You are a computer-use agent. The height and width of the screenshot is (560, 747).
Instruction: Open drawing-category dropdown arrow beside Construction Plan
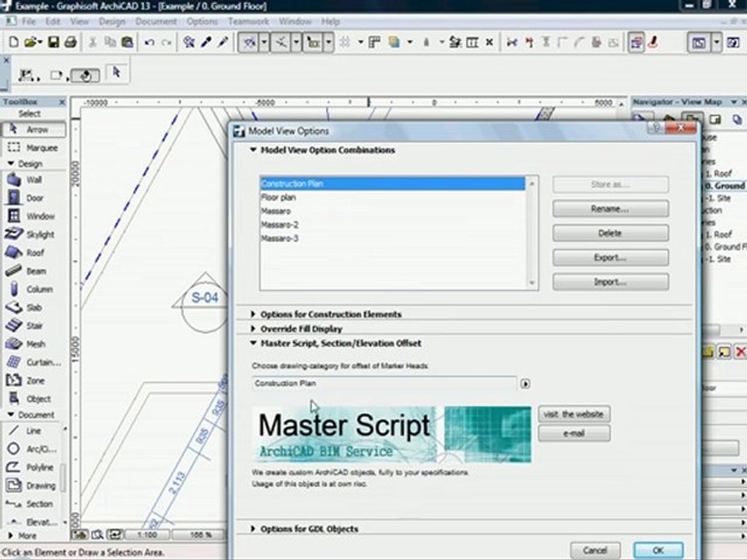point(525,383)
